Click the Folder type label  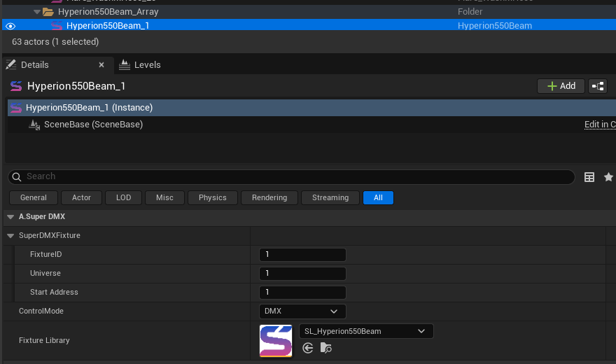pos(470,12)
